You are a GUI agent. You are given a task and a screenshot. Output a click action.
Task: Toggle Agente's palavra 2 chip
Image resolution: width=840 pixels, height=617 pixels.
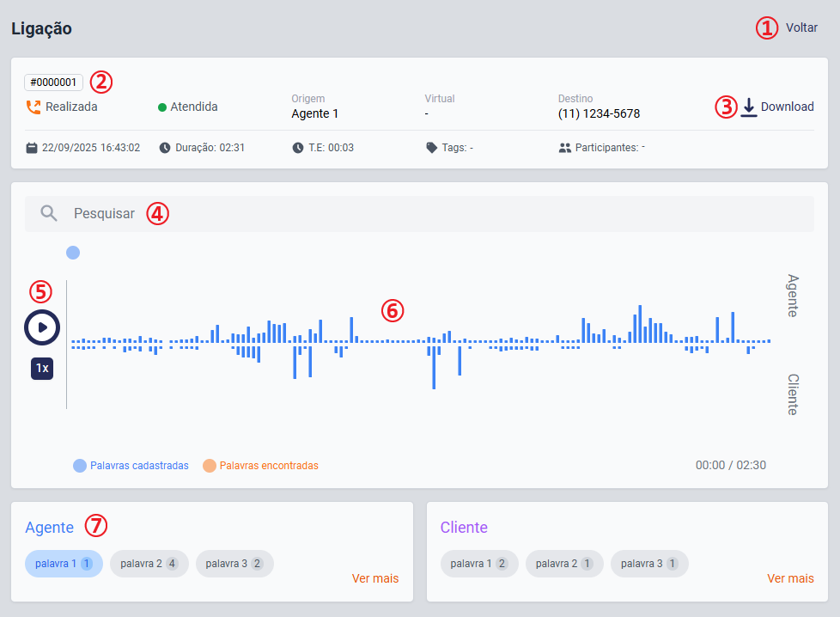(149, 564)
